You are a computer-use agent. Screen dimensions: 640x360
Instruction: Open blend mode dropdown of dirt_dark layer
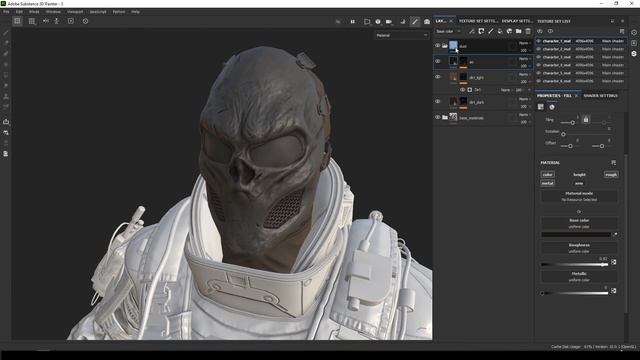point(524,99)
